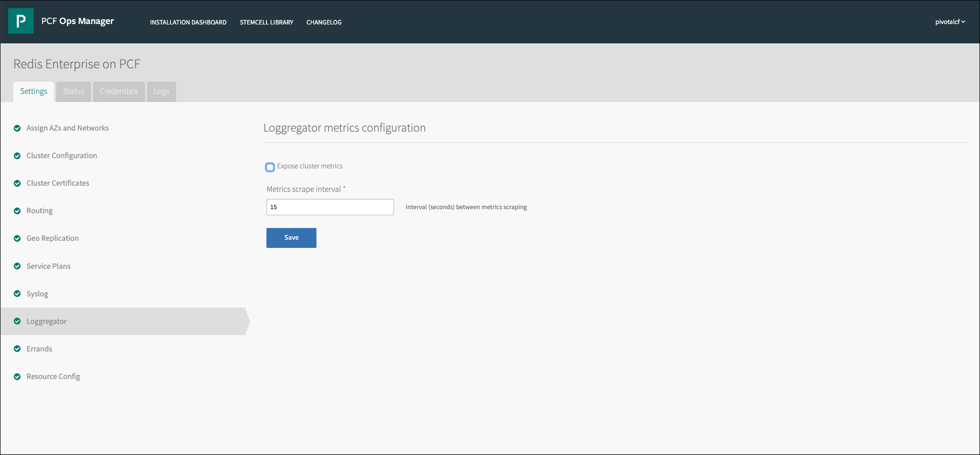Open the Stemcell Library page

266,22
